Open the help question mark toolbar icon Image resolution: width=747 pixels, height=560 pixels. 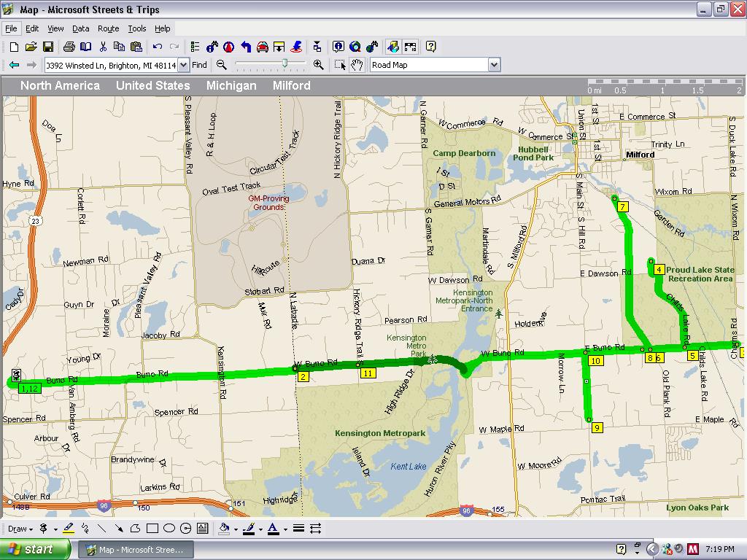click(430, 47)
